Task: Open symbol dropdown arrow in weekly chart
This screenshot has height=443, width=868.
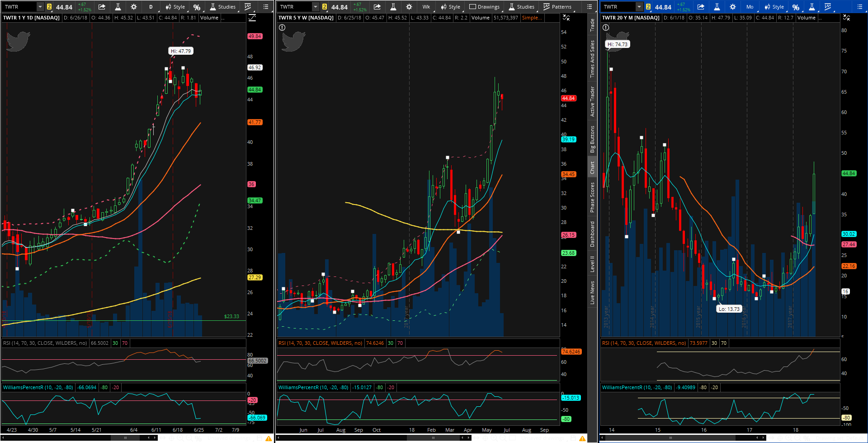Action: click(x=316, y=7)
